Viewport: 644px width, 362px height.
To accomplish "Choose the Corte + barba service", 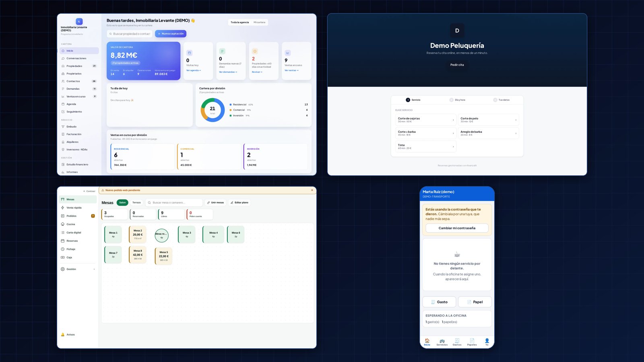I will coord(425,133).
